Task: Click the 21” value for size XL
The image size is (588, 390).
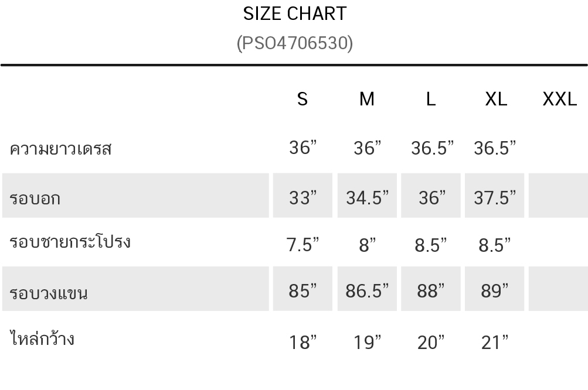Action: [495, 343]
